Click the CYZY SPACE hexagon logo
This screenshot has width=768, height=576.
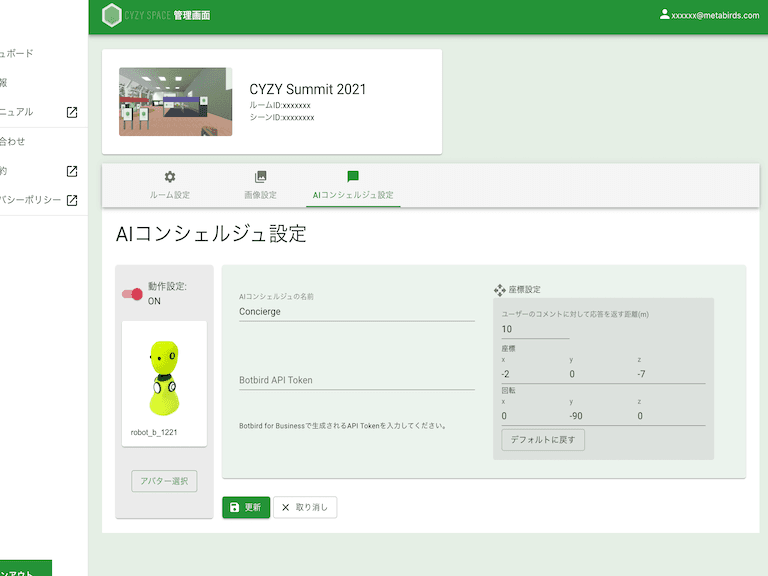click(112, 15)
